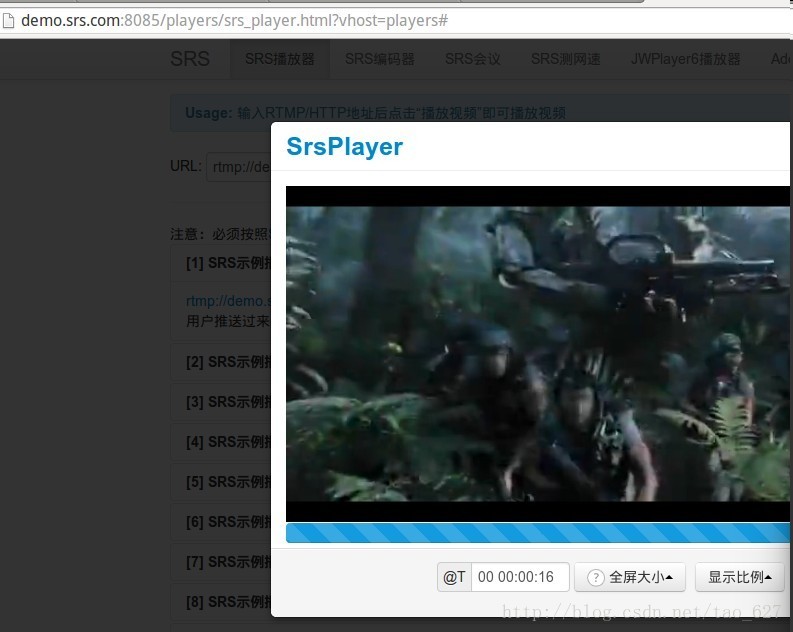Screen dimensions: 793x632
Task: Open the 全屏大小 dropdown
Action: pos(630,577)
